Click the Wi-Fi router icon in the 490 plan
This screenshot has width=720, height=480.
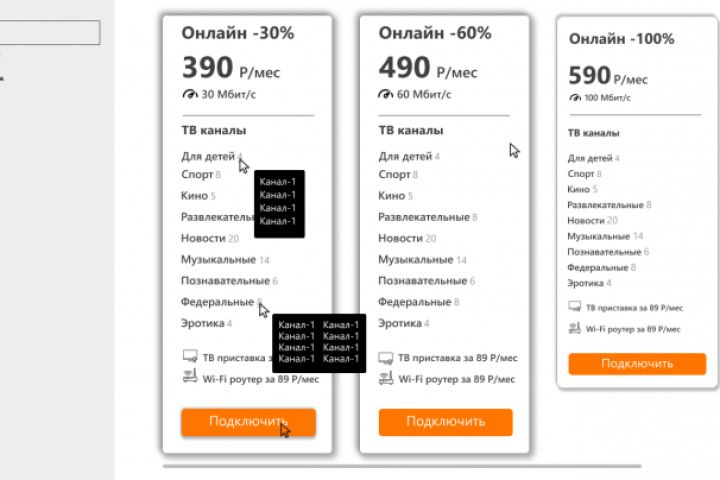[x=386, y=378]
